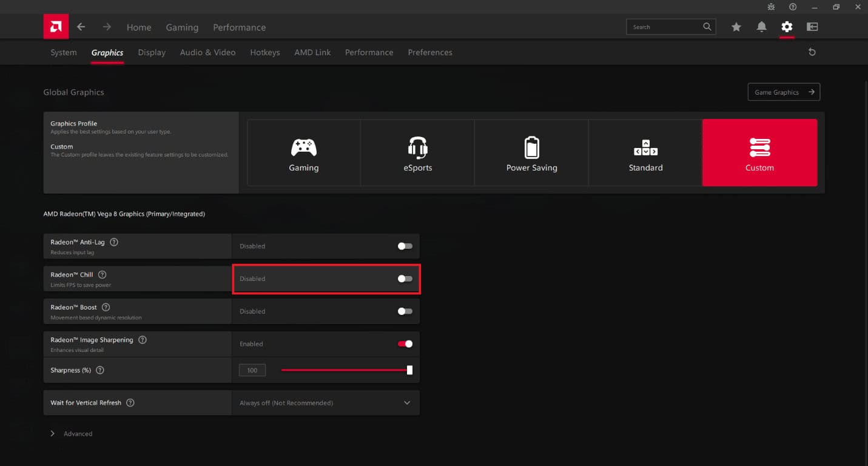Switch to the System tab
This screenshot has width=868, height=466.
[64, 53]
